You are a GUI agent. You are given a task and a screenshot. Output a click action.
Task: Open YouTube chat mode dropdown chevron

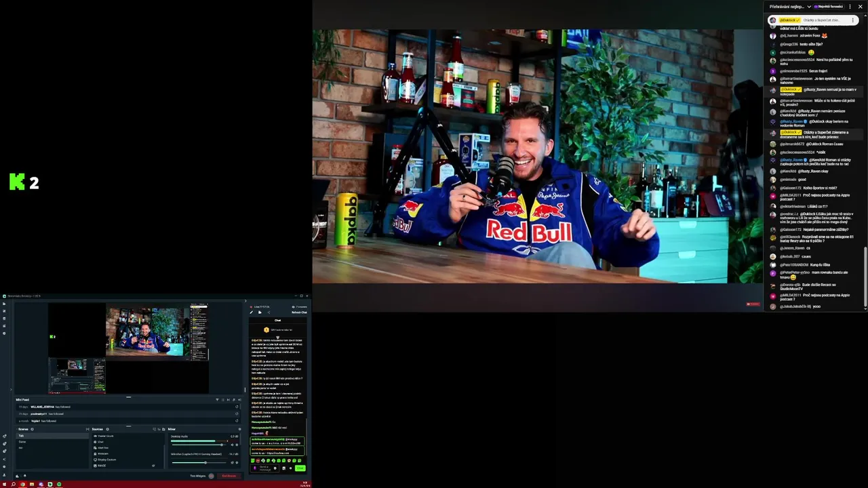click(x=809, y=7)
